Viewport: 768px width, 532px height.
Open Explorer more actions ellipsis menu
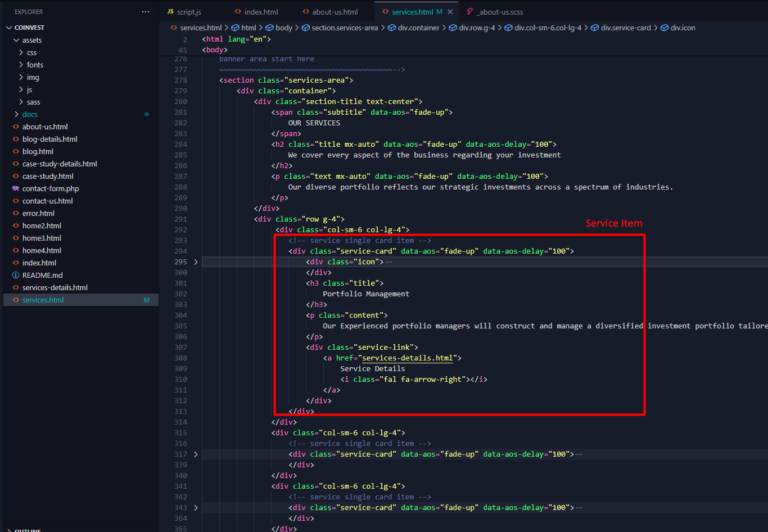tap(146, 12)
